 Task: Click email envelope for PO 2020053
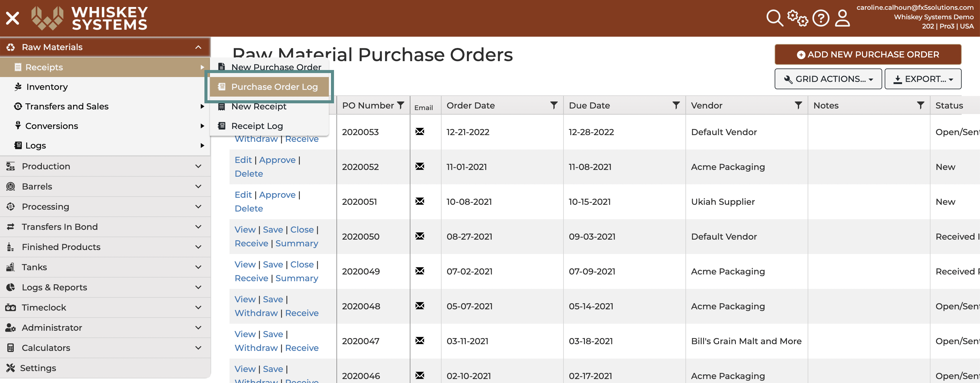420,132
